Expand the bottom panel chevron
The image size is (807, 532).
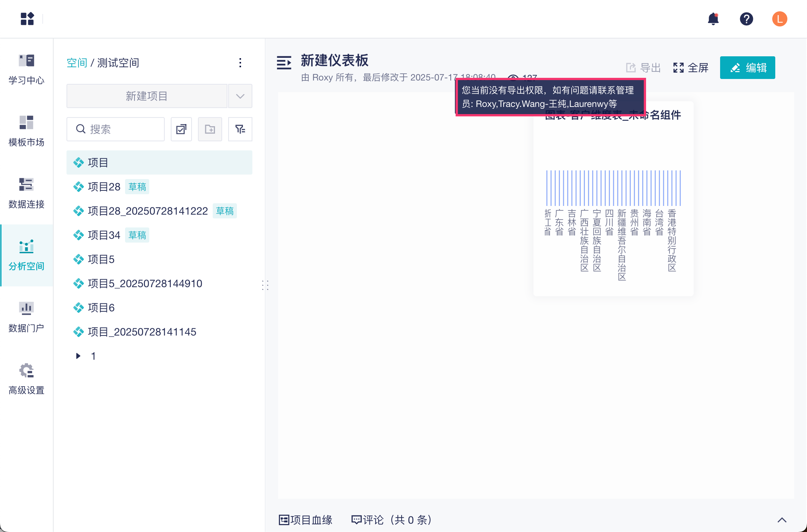click(x=782, y=520)
